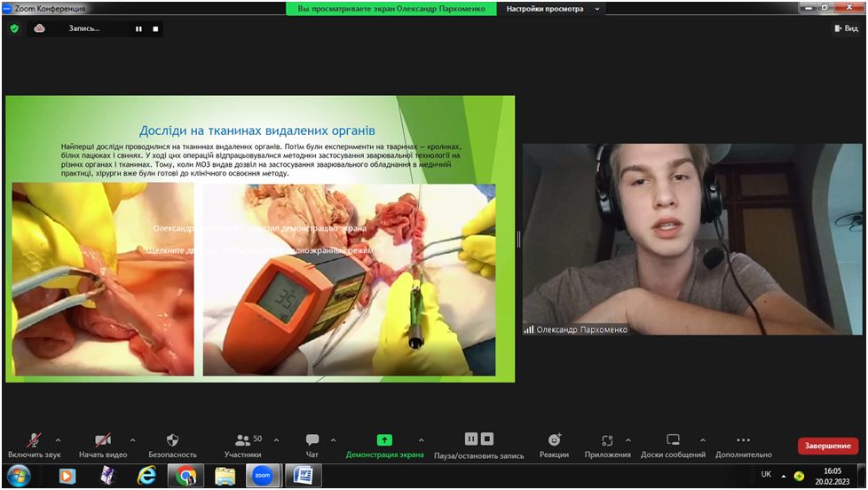Expand audio options arrow next to microphone
The image size is (868, 490).
58,440
